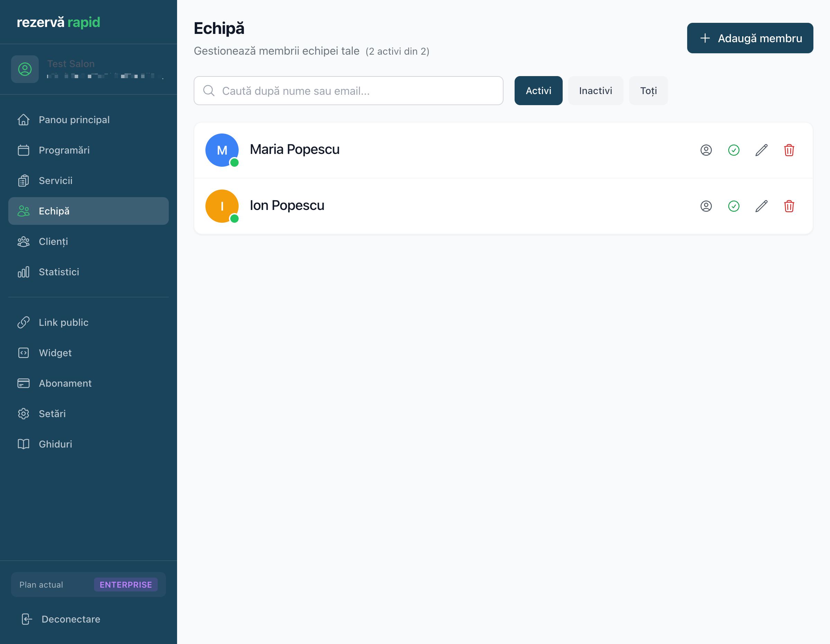Open Programări from the sidebar
Viewport: 830px width, 644px height.
pyautogui.click(x=64, y=150)
